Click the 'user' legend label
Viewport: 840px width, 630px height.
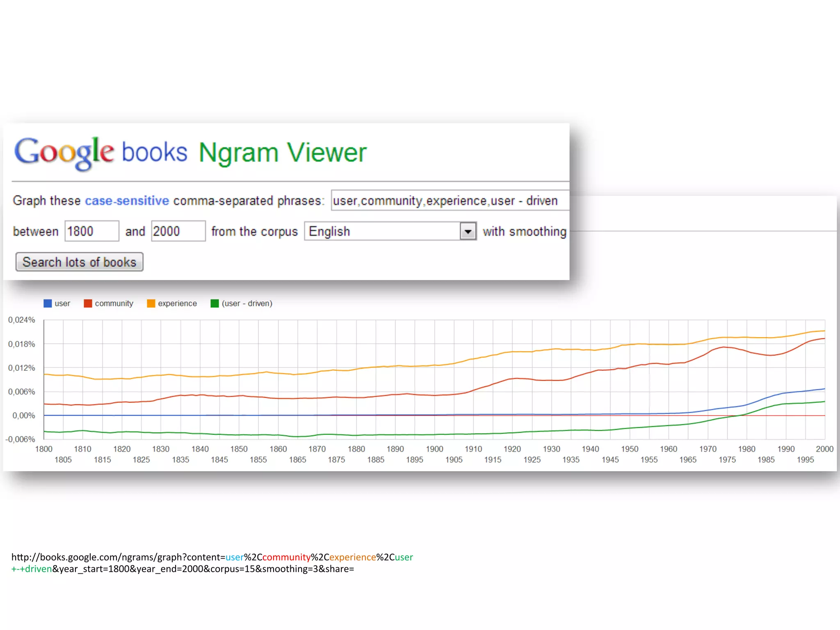[x=62, y=304]
